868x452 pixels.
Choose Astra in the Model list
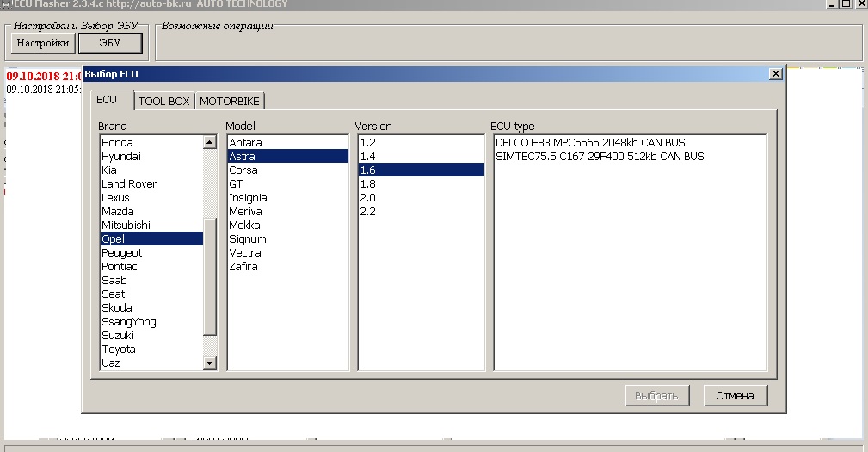[288, 156]
